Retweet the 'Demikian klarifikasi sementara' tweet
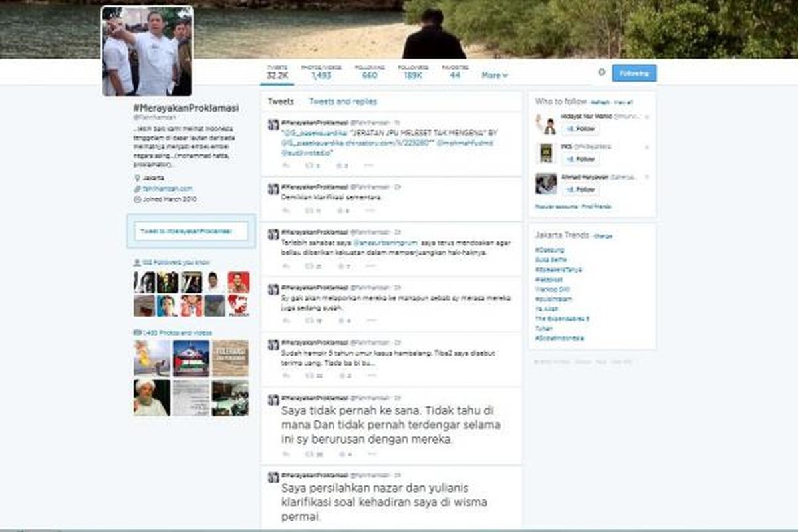Image resolution: width=798 pixels, height=532 pixels. pyautogui.click(x=309, y=211)
